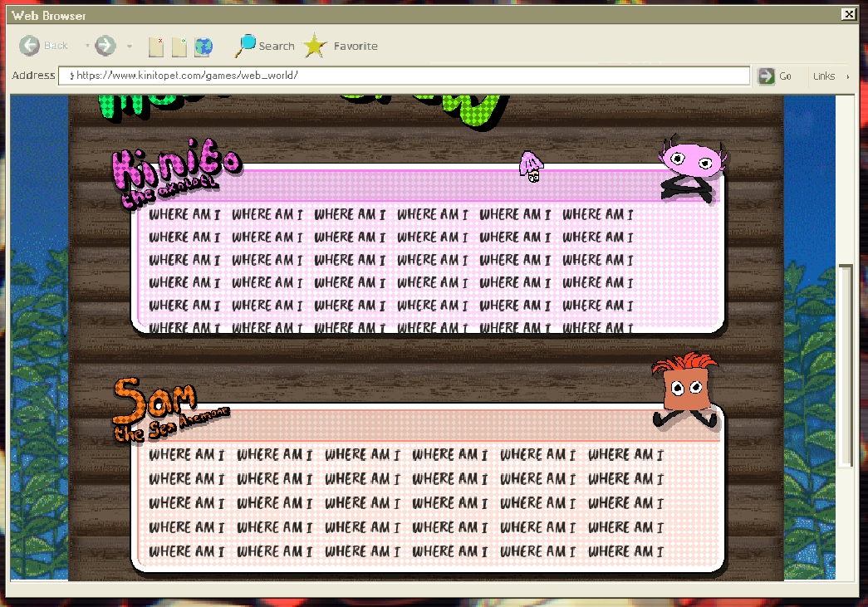
Task: Open the Back history dropdown arrow
Action: coord(87,46)
